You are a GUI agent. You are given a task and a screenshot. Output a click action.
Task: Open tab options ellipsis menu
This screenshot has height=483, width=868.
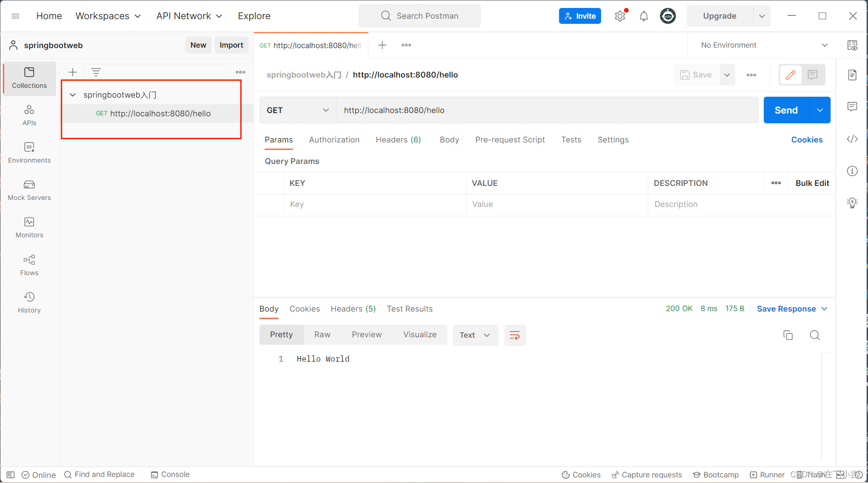[x=406, y=45]
